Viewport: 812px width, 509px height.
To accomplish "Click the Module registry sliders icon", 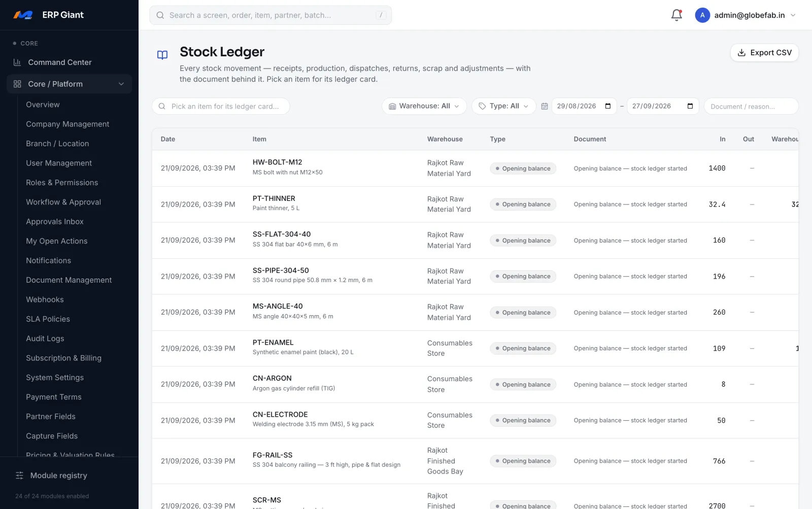I will coord(20,476).
